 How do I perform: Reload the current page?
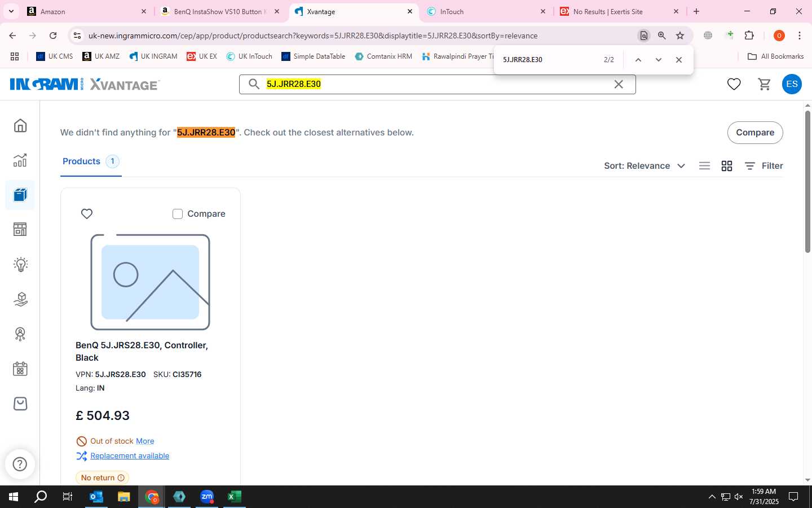53,36
